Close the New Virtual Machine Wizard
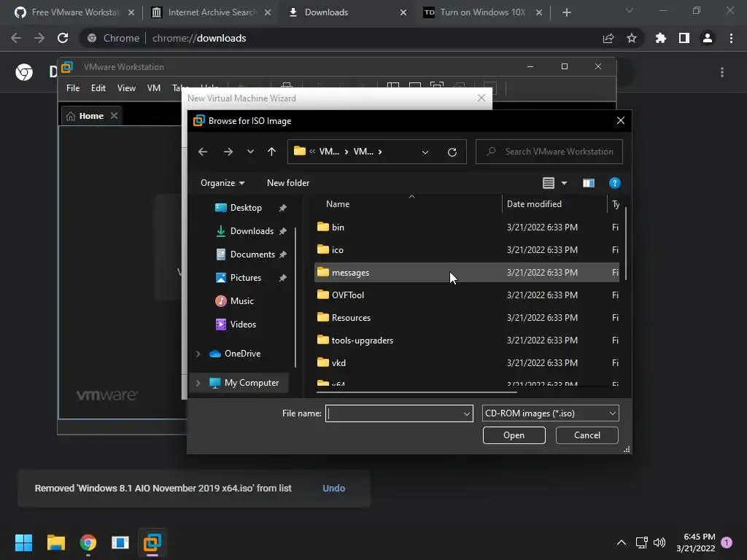 (481, 98)
